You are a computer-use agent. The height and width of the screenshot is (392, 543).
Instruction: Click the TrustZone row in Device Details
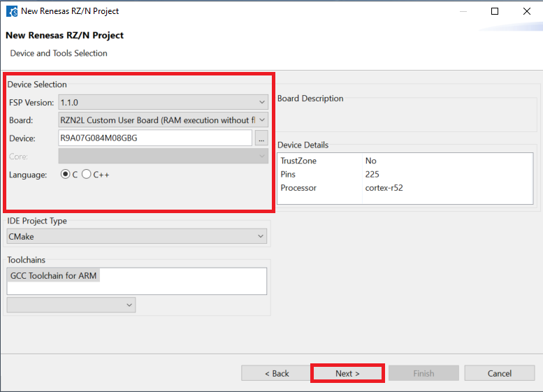point(405,161)
